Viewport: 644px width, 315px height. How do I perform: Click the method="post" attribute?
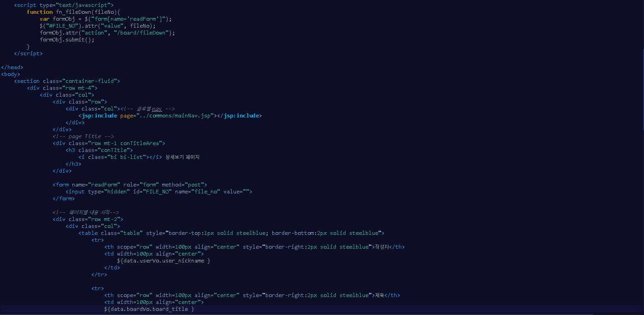(183, 185)
